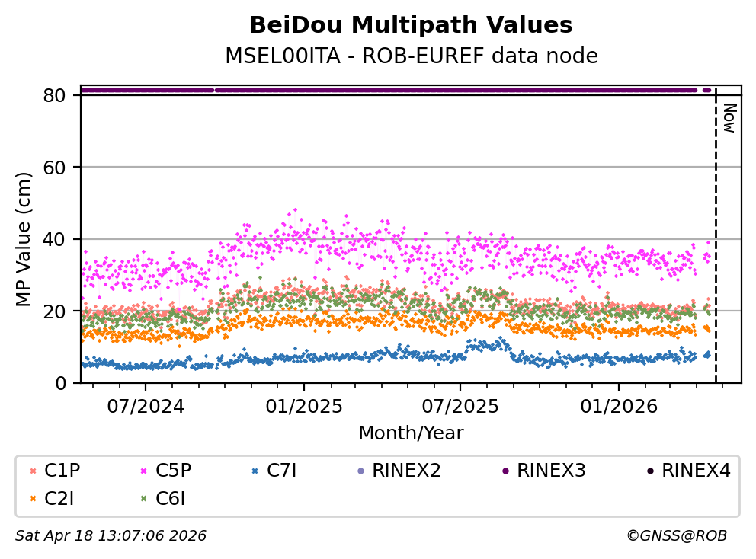Select the C5P legend label text
This screenshot has height=559, width=756.
click(x=174, y=471)
